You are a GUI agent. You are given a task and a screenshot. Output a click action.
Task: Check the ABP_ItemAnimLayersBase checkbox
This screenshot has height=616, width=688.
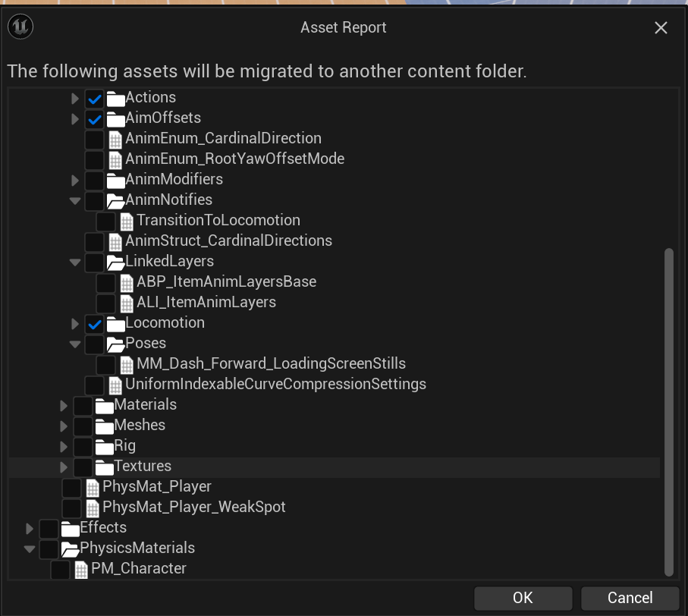pyautogui.click(x=105, y=283)
